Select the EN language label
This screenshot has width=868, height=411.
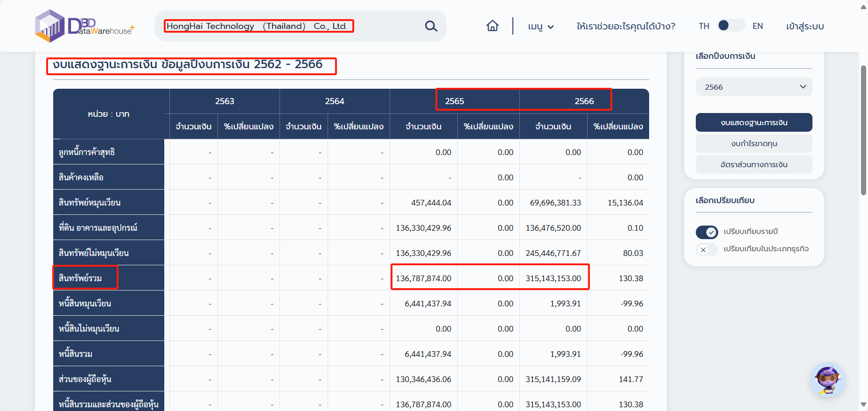tap(757, 26)
